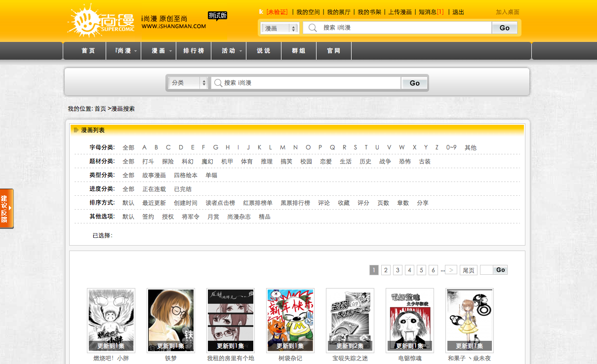Click the next page arrow in pagination
Viewport: 597px width, 364px height.
coord(451,270)
